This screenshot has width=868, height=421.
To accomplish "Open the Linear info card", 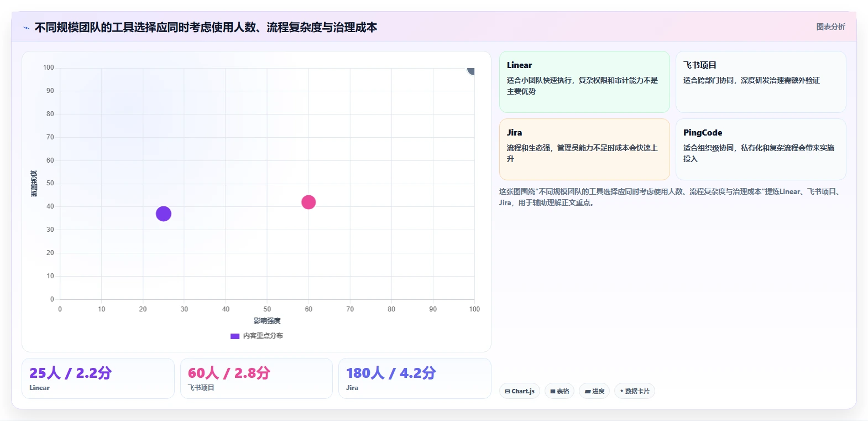I will (584, 82).
